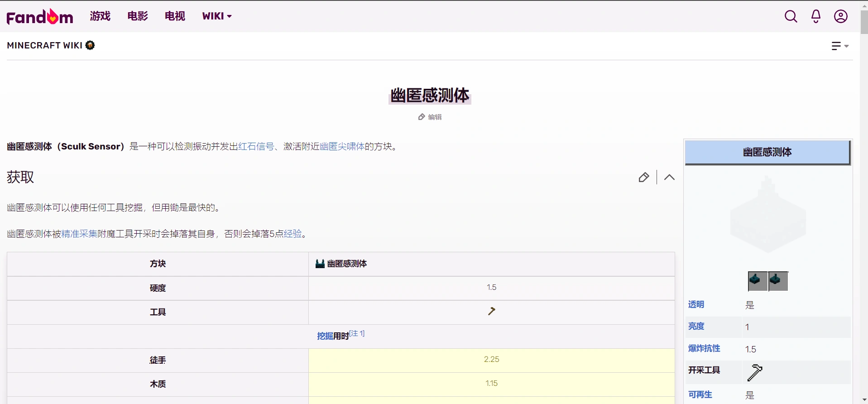Collapse the 获取 section
The image size is (868, 404).
[x=669, y=177]
